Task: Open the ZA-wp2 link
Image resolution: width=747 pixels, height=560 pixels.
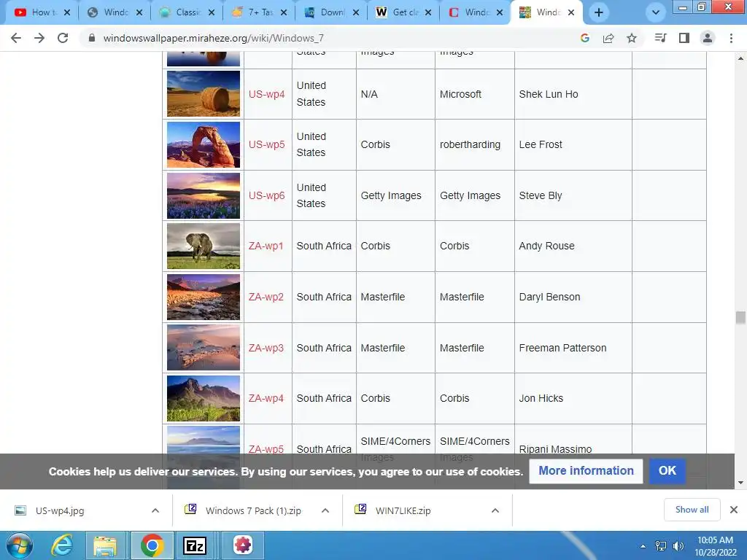Action: tap(266, 297)
